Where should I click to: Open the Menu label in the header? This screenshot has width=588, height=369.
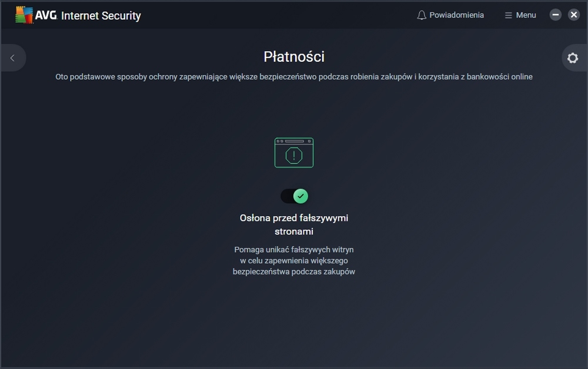pyautogui.click(x=526, y=15)
